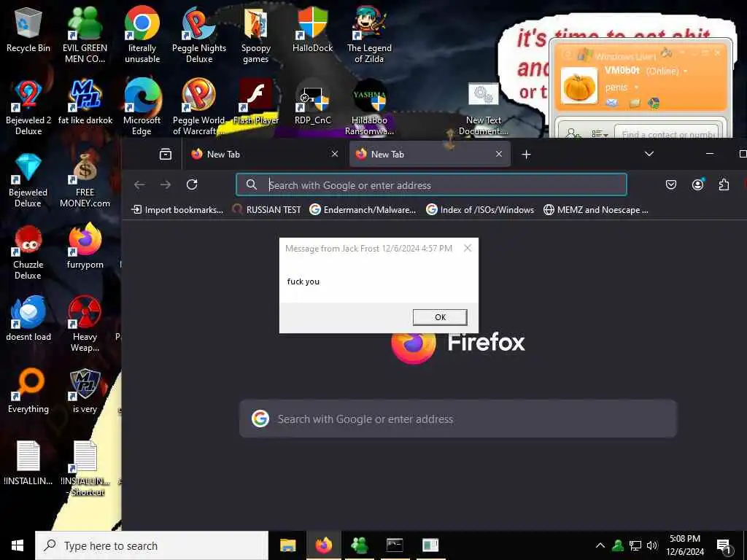Select the Flash Player desktop icon
This screenshot has height=560, width=747.
click(256, 101)
